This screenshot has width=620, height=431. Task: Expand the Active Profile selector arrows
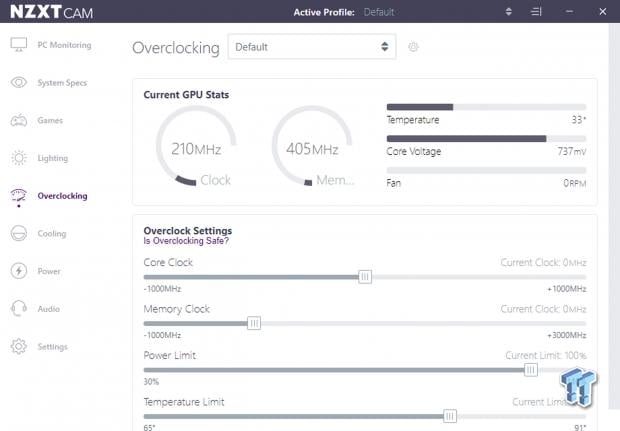(508, 11)
